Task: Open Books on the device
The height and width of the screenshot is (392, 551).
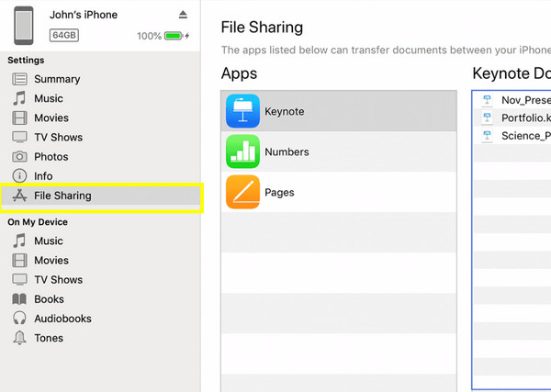Action: pyautogui.click(x=49, y=299)
